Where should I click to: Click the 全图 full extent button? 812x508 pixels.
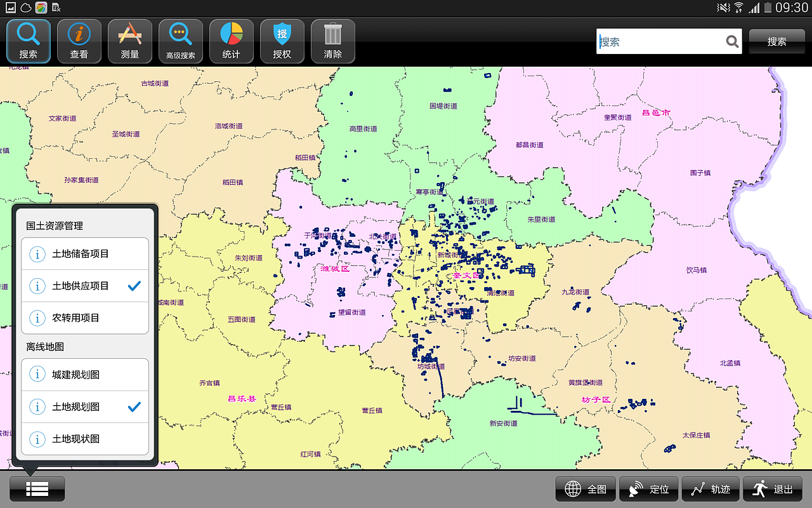[586, 489]
